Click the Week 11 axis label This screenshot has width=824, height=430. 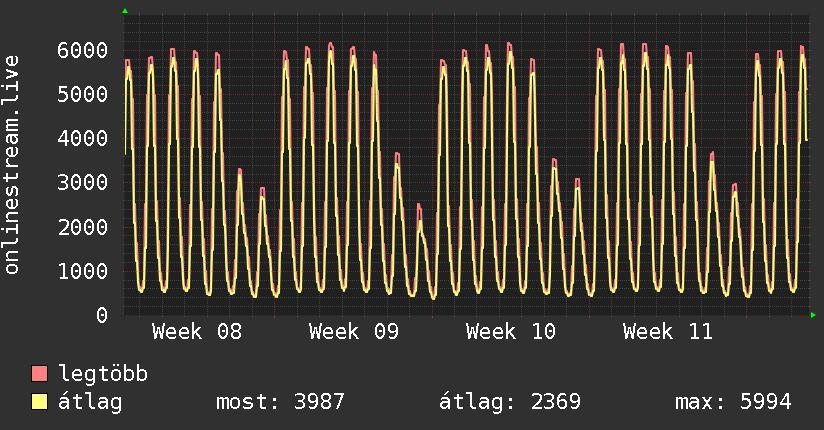point(667,332)
